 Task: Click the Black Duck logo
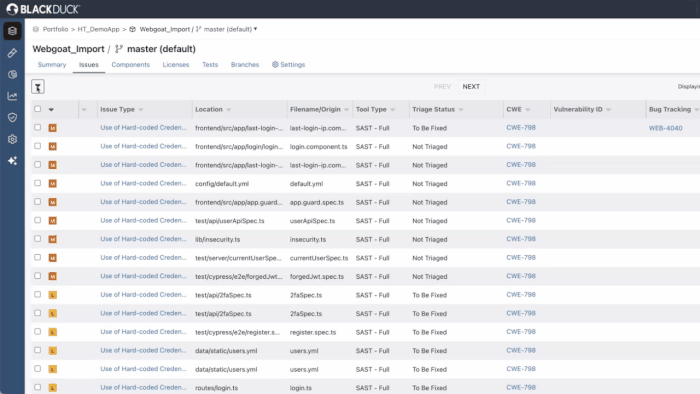click(x=43, y=9)
